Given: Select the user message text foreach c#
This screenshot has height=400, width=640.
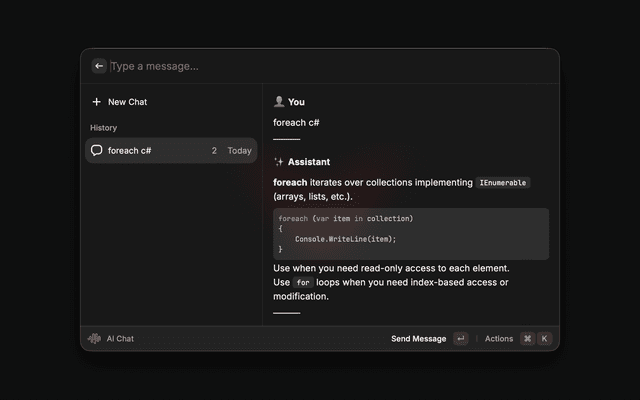Looking at the screenshot, I should (x=296, y=123).
